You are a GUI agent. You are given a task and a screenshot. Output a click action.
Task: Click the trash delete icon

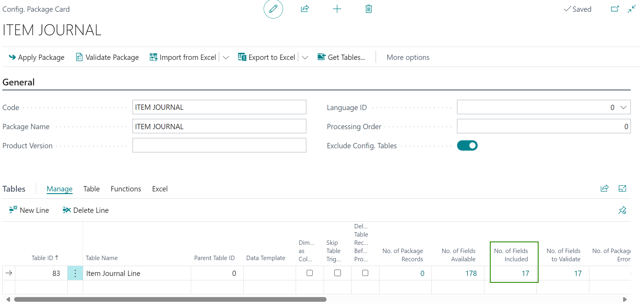369,9
